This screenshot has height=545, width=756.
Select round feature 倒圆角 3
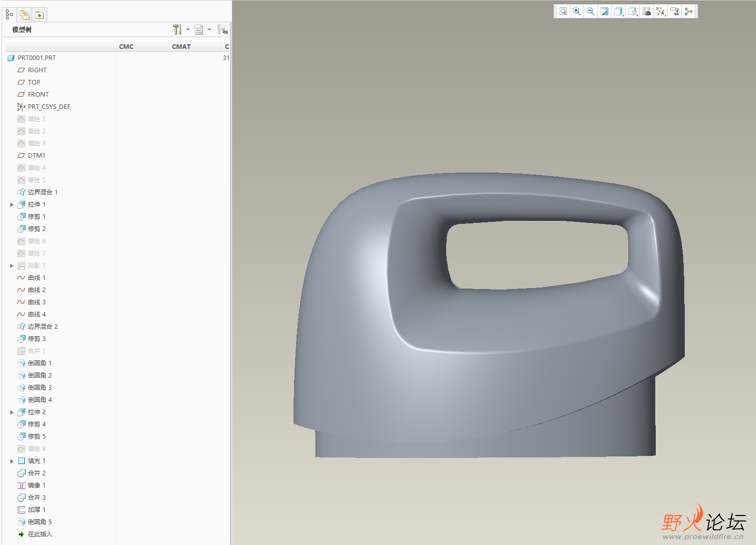click(x=40, y=388)
